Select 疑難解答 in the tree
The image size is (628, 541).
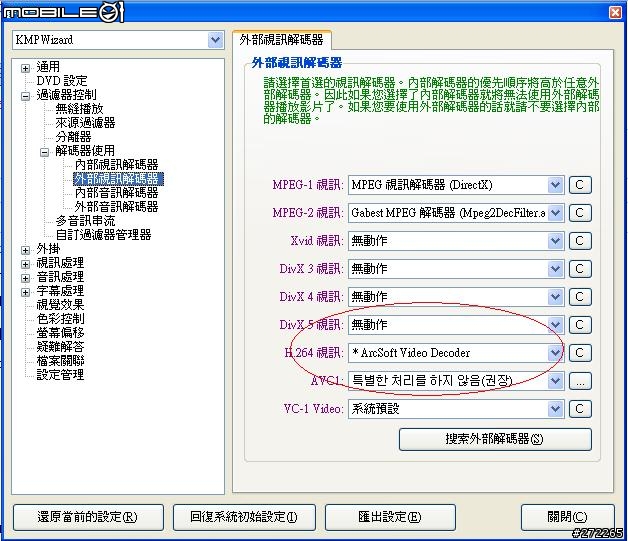click(60, 347)
